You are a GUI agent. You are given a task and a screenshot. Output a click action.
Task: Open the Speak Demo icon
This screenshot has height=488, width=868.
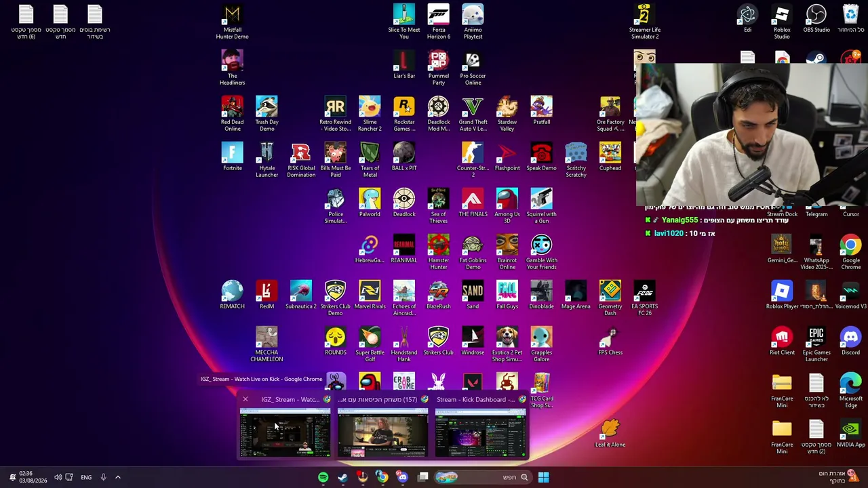click(541, 157)
